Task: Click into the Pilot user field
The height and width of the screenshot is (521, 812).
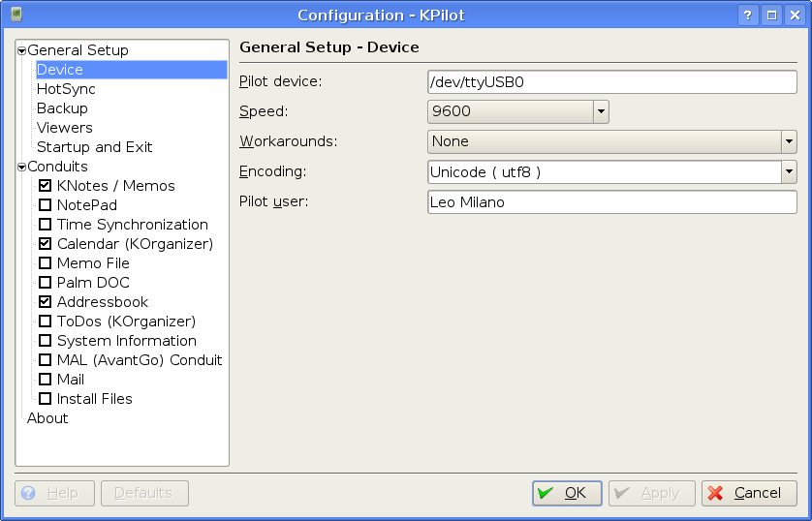Action: coord(611,202)
